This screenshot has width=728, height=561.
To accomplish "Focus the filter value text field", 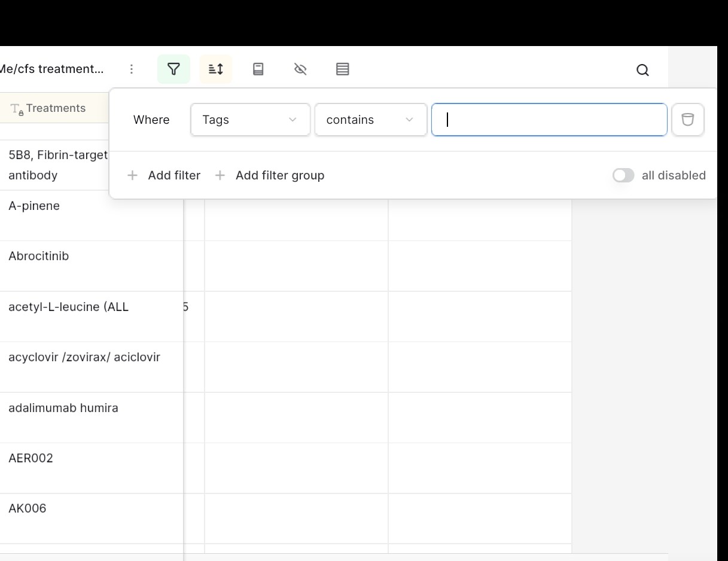I will [x=549, y=120].
